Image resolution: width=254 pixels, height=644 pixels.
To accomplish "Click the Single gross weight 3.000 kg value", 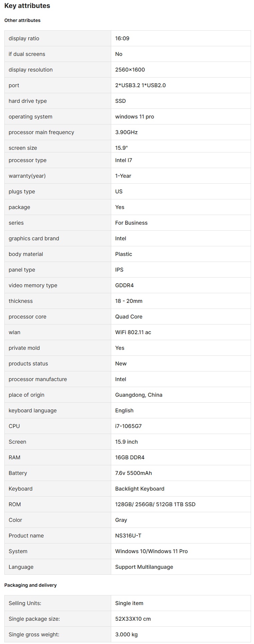I will tap(126, 634).
